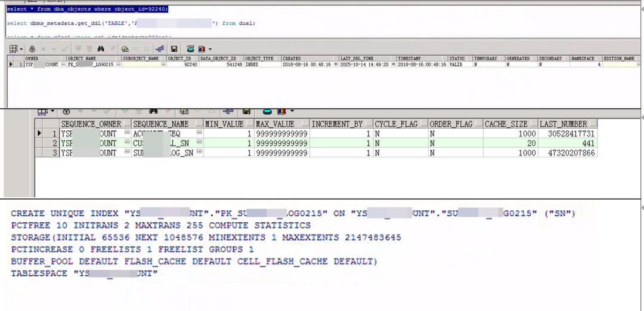
Task: Select the DATA_OBJECT_ID cell showing 541248
Action: pos(221,65)
